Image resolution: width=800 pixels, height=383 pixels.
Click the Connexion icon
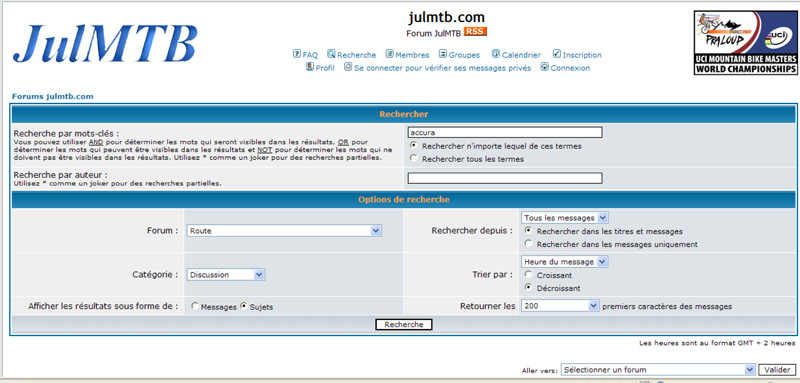544,66
